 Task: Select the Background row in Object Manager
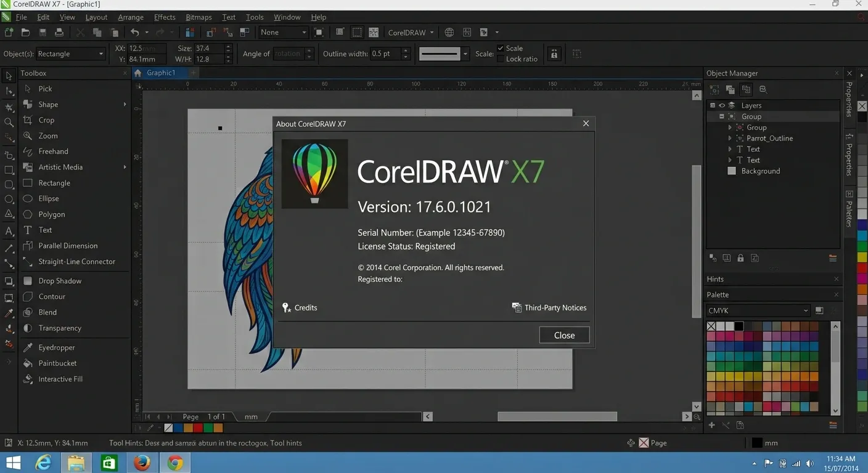point(772,171)
